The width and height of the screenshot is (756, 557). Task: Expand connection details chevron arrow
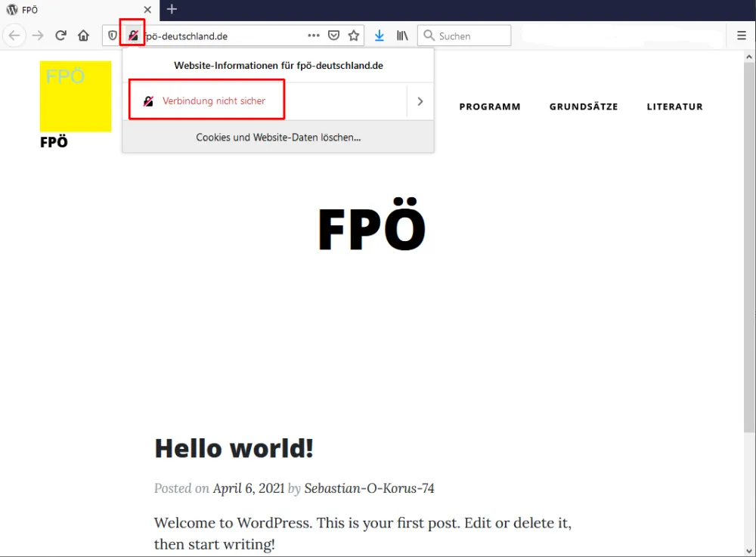point(420,101)
